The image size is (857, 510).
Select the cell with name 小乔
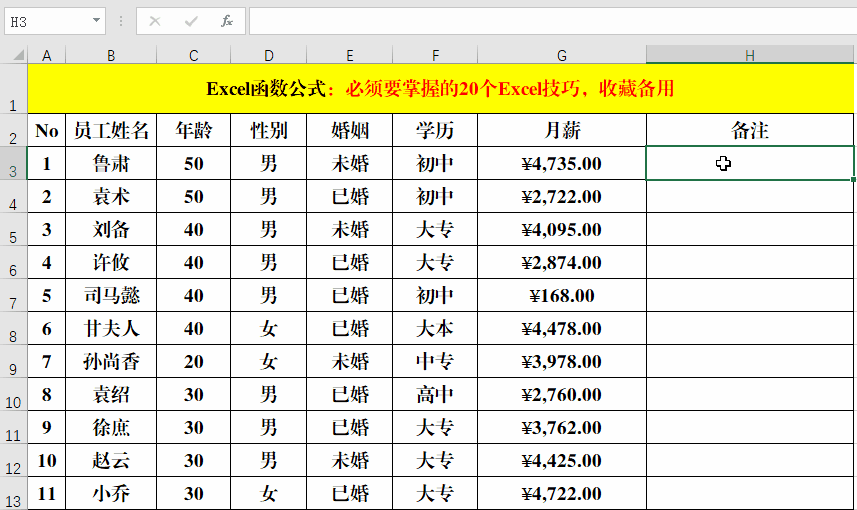(111, 493)
